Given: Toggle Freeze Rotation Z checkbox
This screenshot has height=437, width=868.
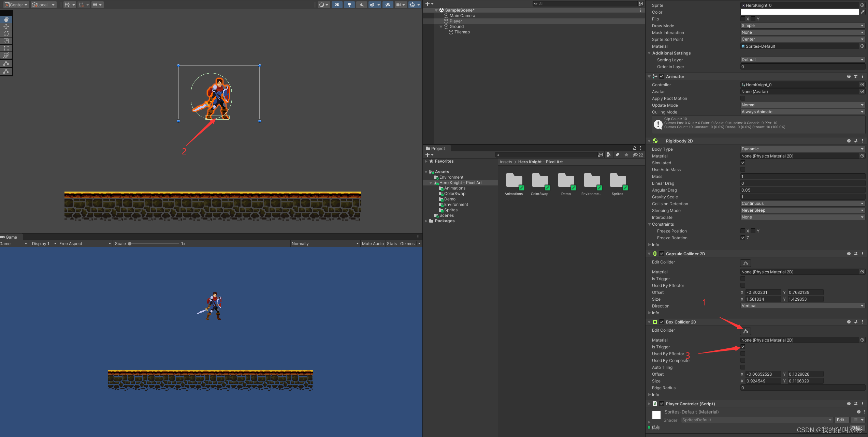Looking at the screenshot, I should pos(743,238).
